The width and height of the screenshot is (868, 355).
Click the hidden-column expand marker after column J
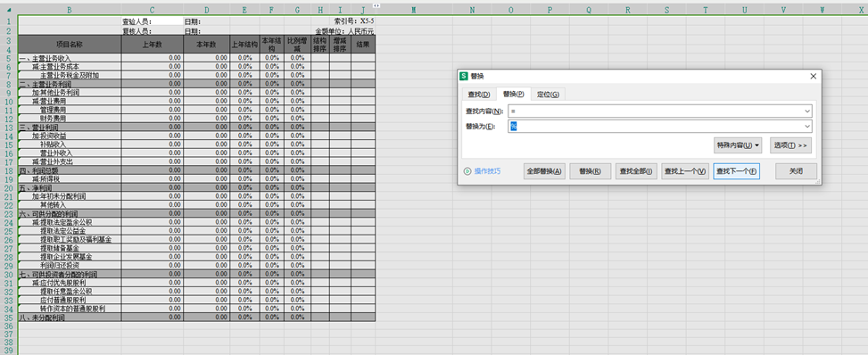click(x=376, y=6)
